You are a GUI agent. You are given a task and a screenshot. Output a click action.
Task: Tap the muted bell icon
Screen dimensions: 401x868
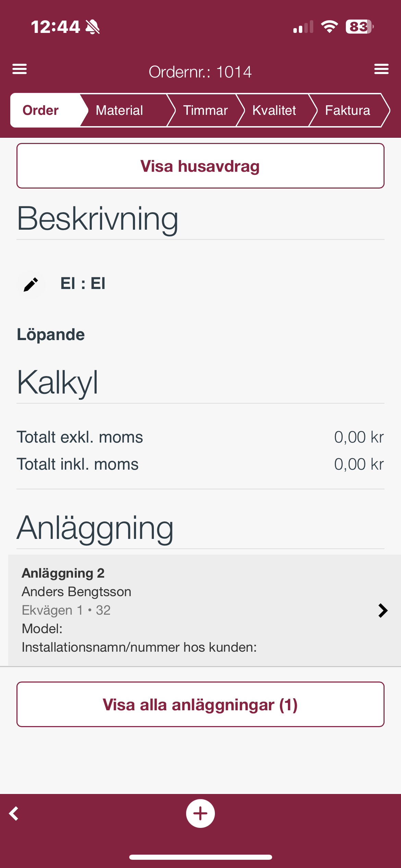click(x=92, y=27)
